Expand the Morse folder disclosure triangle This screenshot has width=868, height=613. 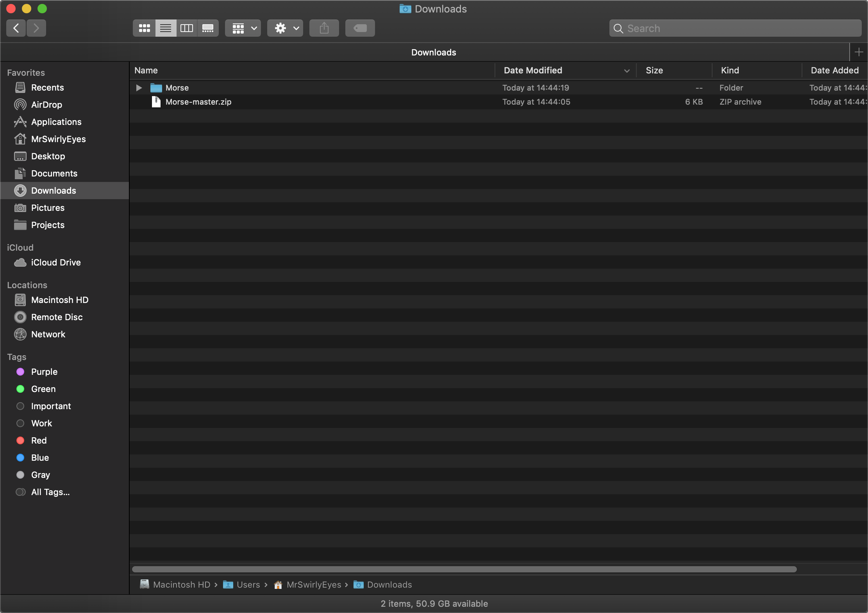pyautogui.click(x=139, y=88)
